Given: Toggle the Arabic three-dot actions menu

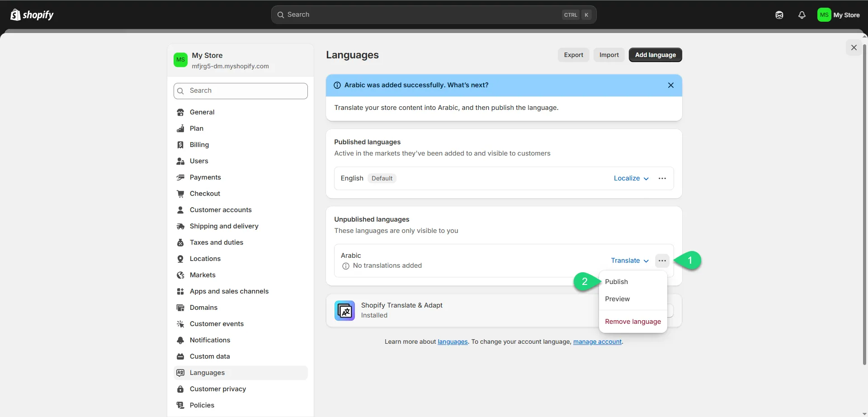Looking at the screenshot, I should pos(662,261).
